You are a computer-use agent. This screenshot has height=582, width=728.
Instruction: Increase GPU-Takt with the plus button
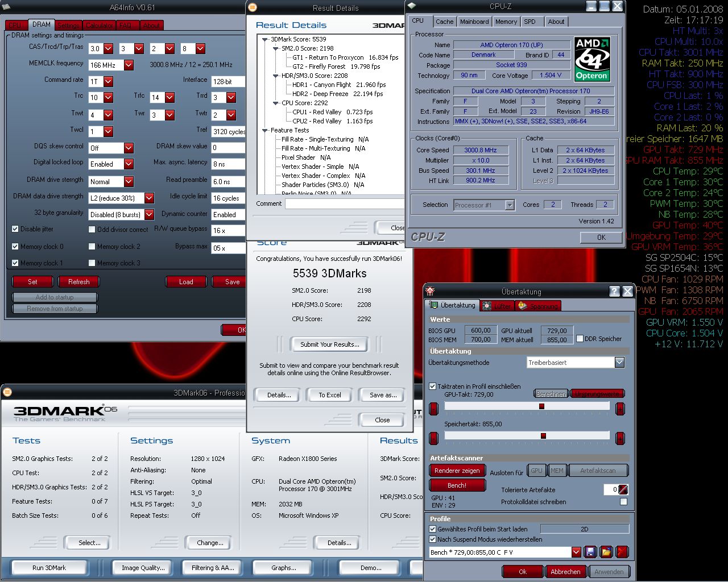pos(620,408)
